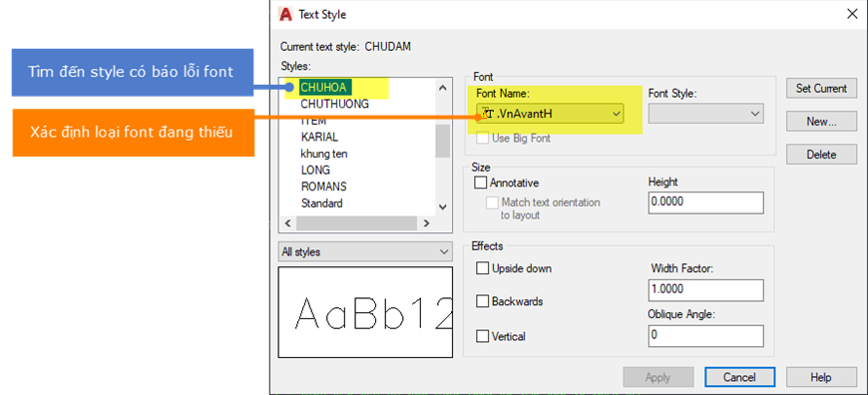This screenshot has width=868, height=395.
Task: Enable the Backwards effect
Action: pyautogui.click(x=483, y=301)
